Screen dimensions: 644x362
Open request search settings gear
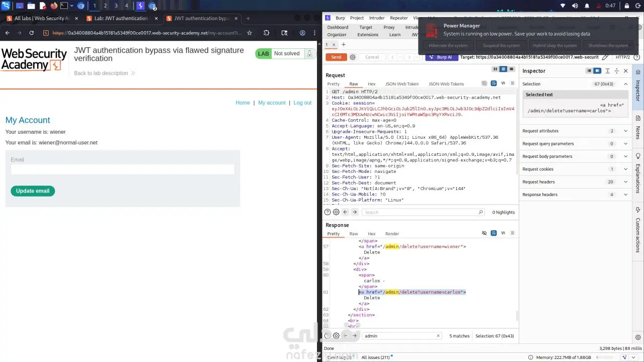[337, 212]
